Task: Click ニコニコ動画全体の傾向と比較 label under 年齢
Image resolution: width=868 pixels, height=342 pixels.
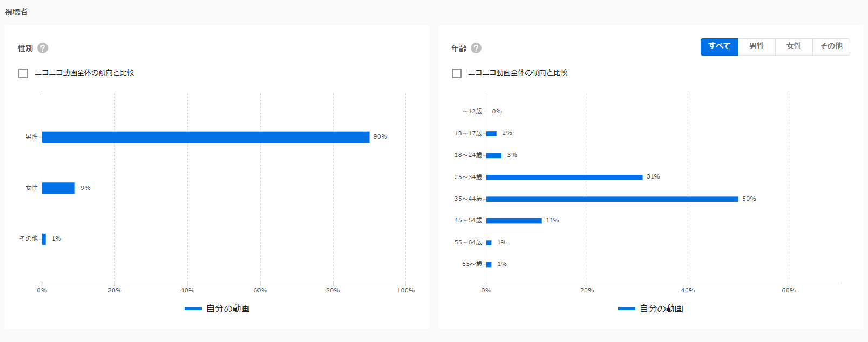Action: click(518, 73)
